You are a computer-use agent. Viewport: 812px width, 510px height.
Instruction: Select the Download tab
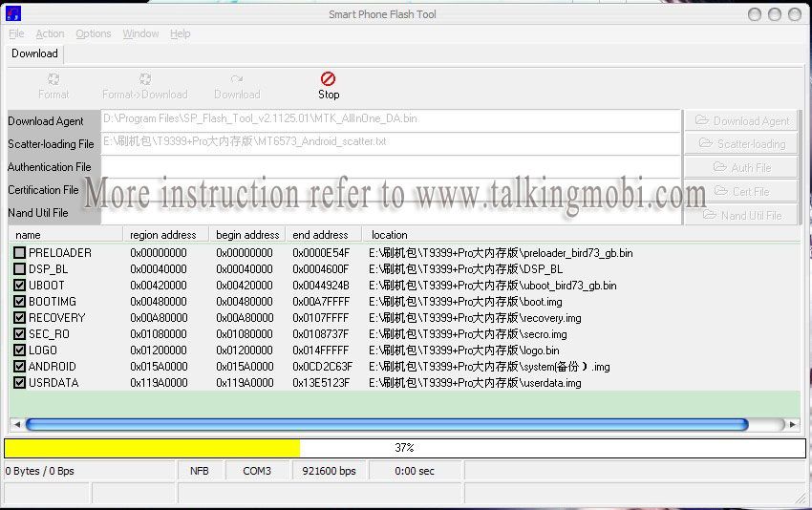click(x=34, y=53)
